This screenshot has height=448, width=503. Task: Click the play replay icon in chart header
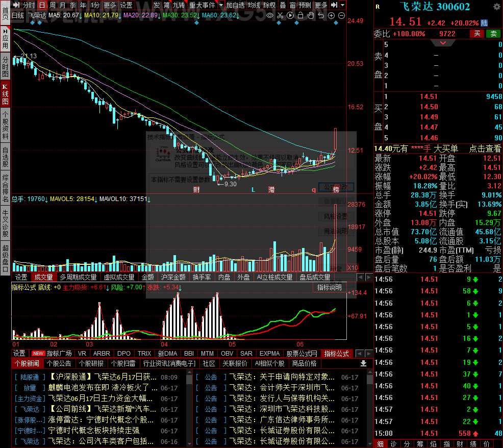[x=290, y=15]
